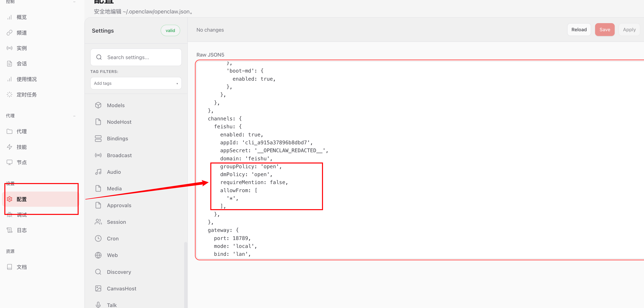This screenshot has height=308, width=644.
Task: Select the Audio music note icon
Action: tap(98, 172)
